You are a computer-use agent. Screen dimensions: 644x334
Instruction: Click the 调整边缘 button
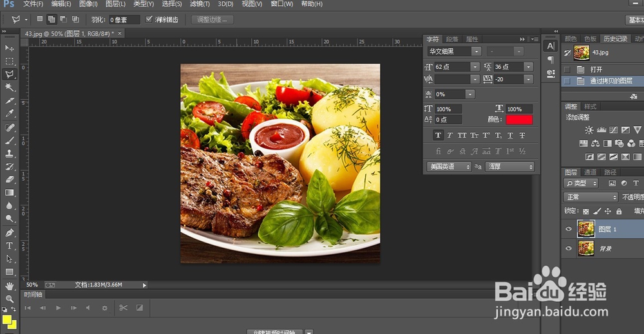pyautogui.click(x=213, y=19)
